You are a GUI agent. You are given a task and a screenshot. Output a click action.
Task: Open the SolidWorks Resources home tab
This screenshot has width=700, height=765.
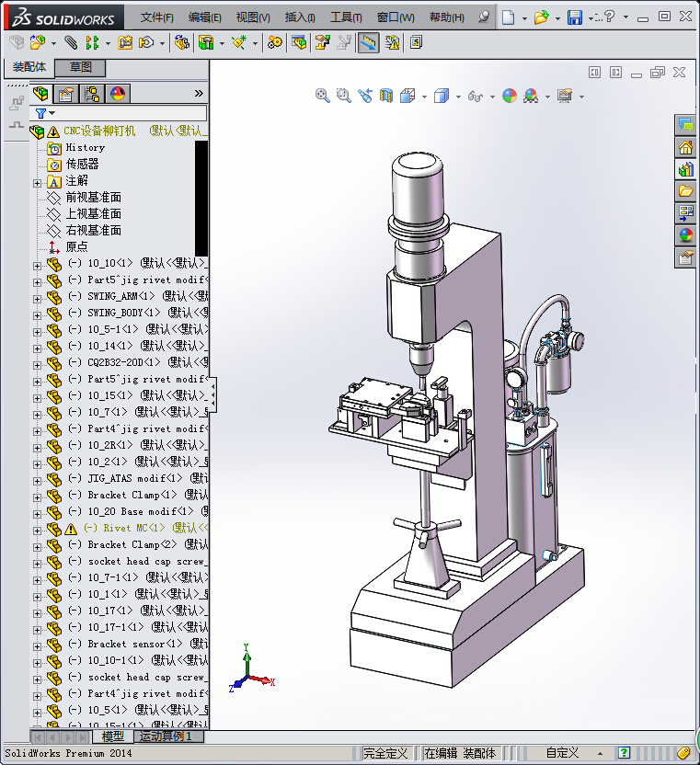point(685,147)
